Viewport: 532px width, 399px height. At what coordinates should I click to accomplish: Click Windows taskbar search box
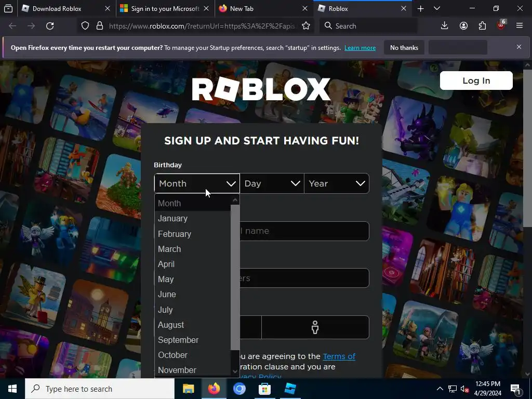100,389
